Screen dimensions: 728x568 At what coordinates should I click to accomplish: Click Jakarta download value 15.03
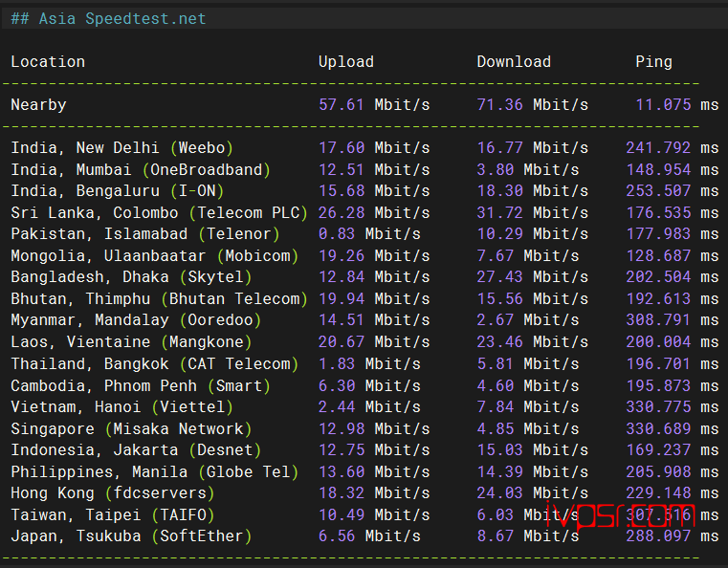tap(499, 450)
